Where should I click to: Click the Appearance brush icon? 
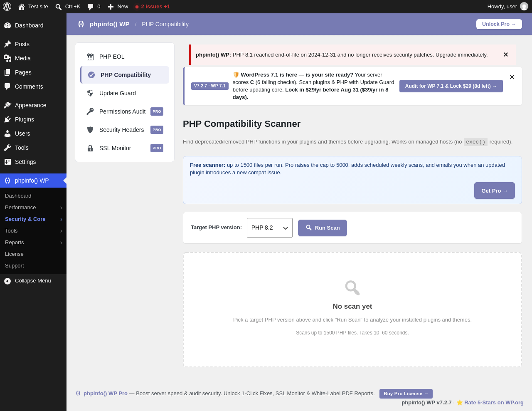coord(7,105)
